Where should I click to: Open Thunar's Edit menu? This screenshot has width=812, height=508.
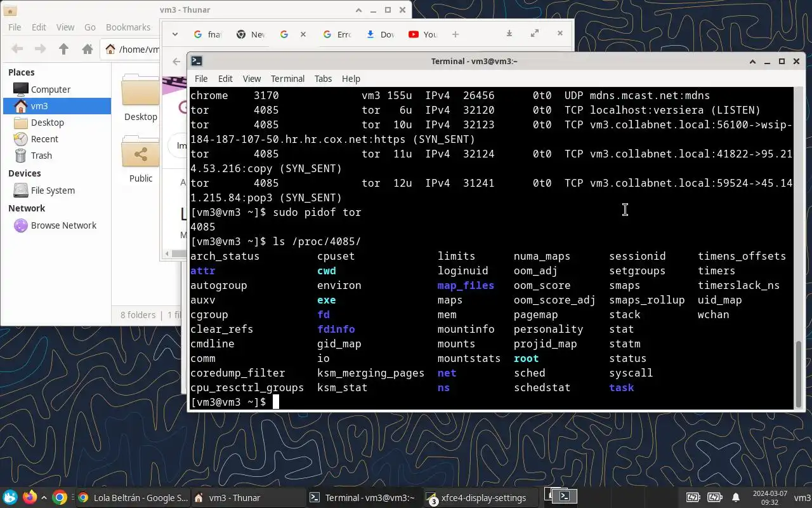(39, 27)
